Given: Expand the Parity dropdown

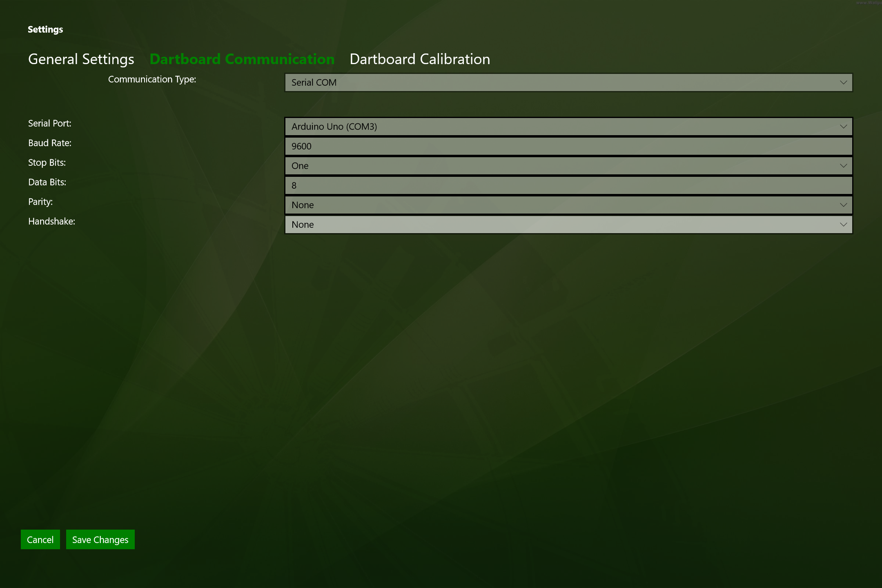Looking at the screenshot, I should [x=843, y=205].
